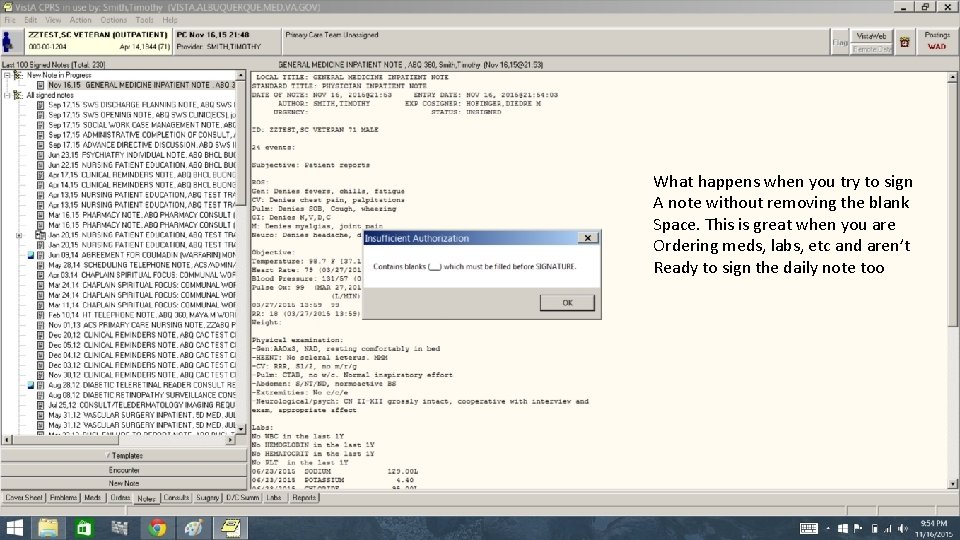
Task: Select Jun 09,14 Agreement for Coumadin note
Action: [x=141, y=255]
